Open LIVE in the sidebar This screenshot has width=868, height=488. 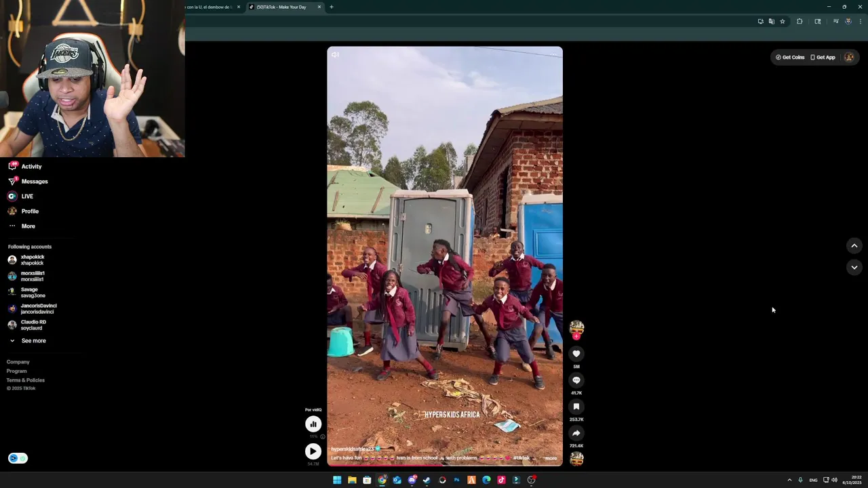click(20, 196)
